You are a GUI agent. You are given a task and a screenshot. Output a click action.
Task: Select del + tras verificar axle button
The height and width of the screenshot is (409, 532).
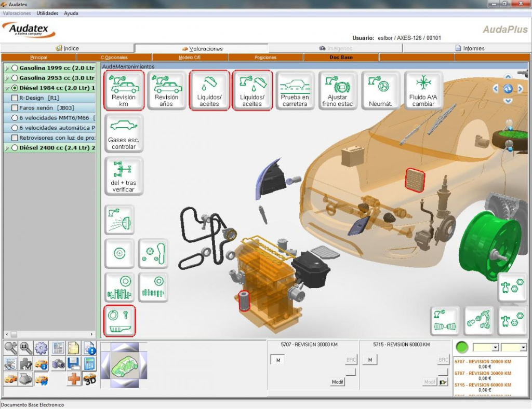coord(124,176)
